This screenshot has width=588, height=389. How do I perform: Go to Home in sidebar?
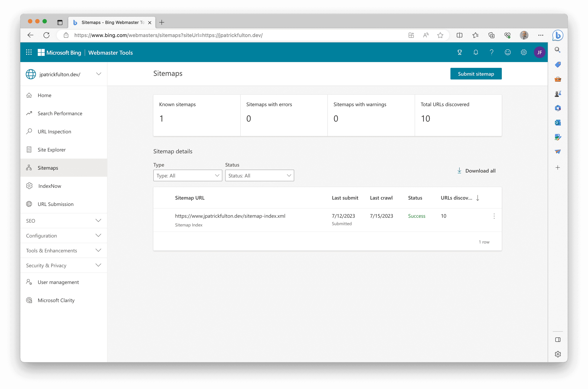pos(64,95)
